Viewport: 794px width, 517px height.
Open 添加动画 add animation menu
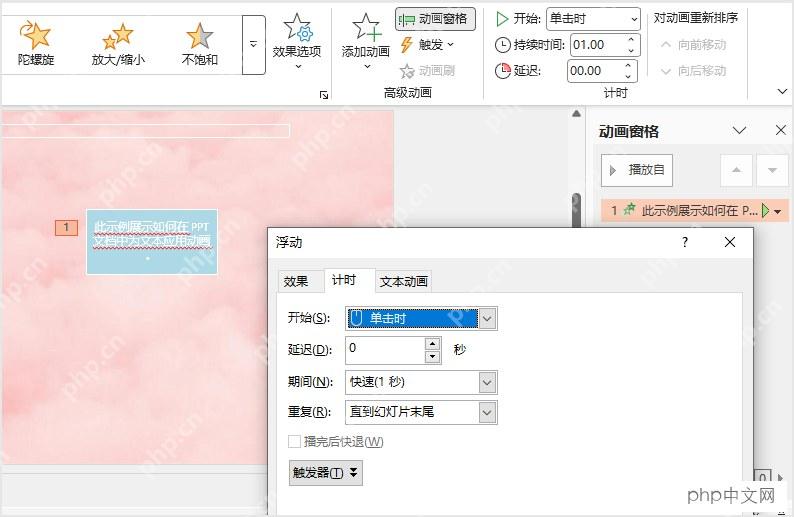pyautogui.click(x=366, y=43)
